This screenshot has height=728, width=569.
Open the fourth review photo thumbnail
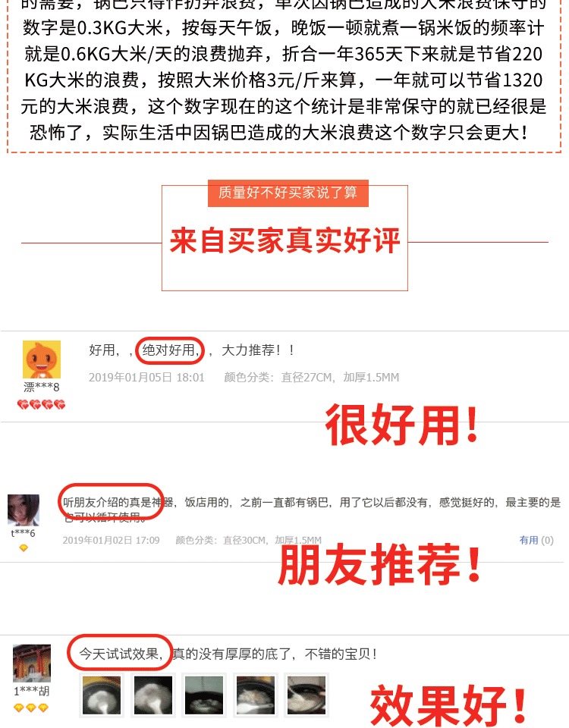pyautogui.click(x=256, y=695)
